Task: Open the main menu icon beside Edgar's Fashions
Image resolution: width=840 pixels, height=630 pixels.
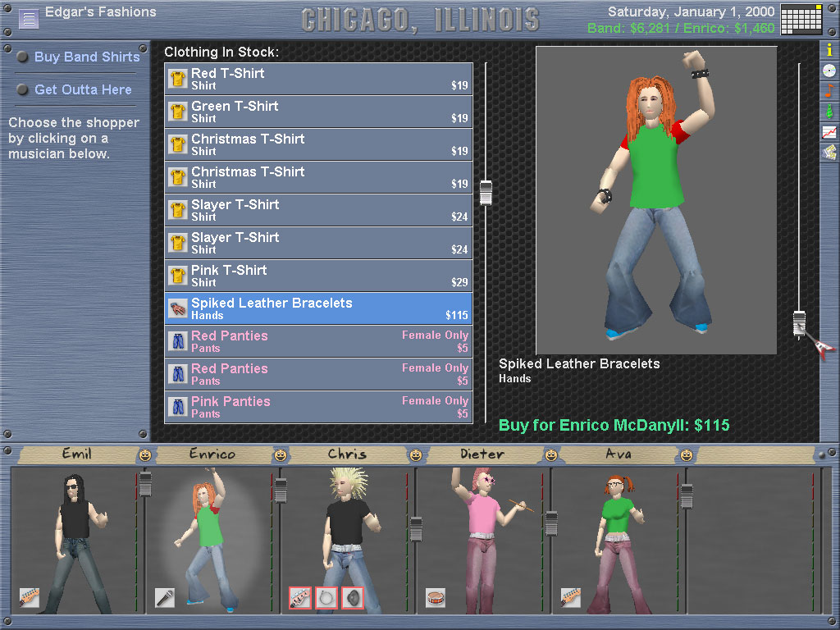Action: click(x=29, y=18)
